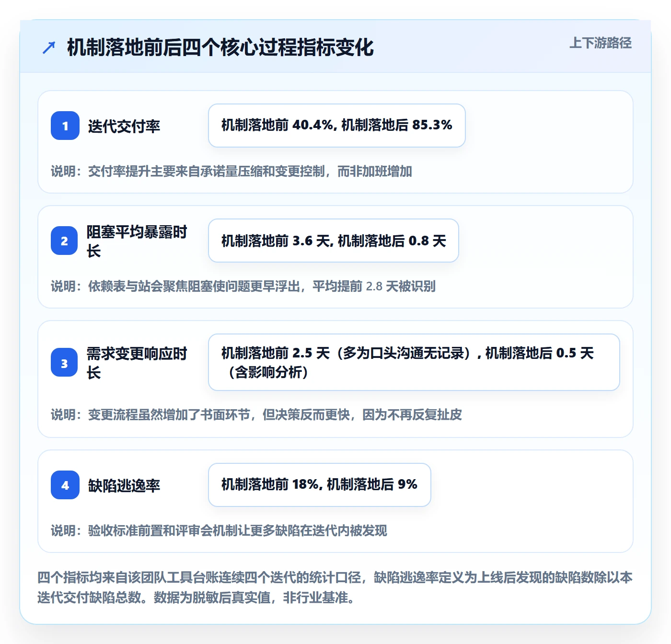Viewport: 671px width, 644px height.
Task: Click the number 3 badge for 需求变更响应时长
Action: pos(64,362)
